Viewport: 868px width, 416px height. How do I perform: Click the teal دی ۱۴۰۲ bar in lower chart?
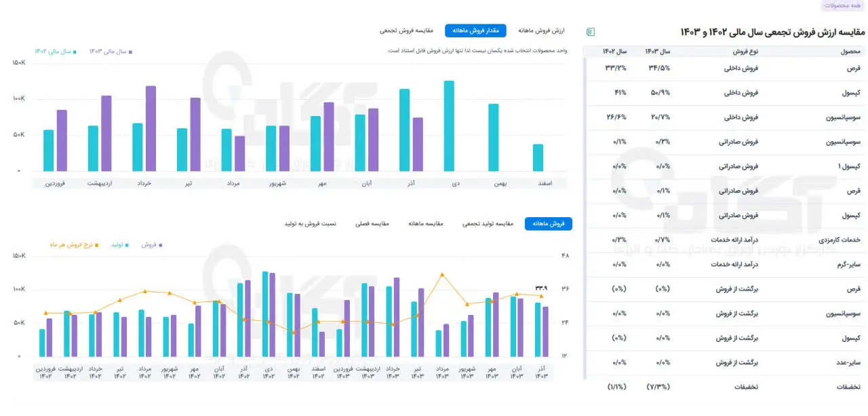pos(266,314)
